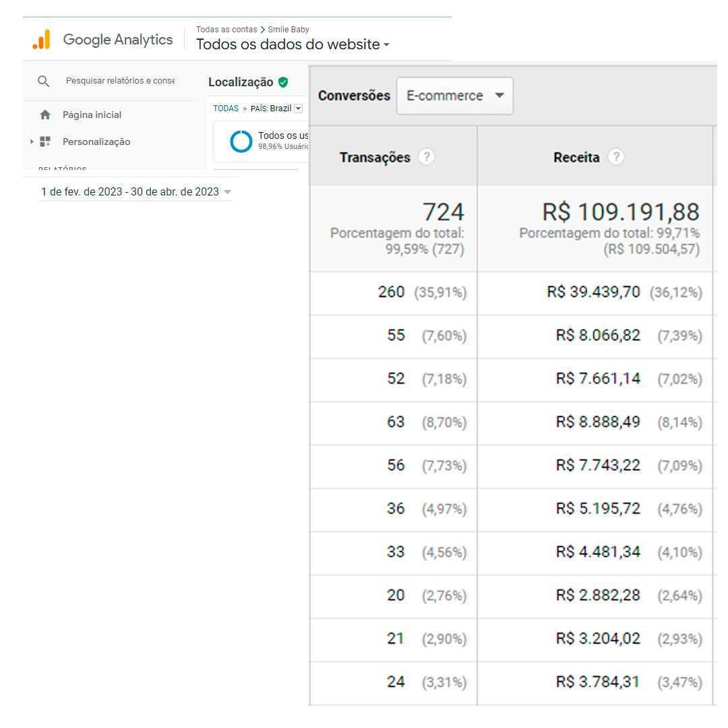The width and height of the screenshot is (728, 728).
Task: Open the PAÍS: Brazil dropdown arrow
Action: pos(299,109)
